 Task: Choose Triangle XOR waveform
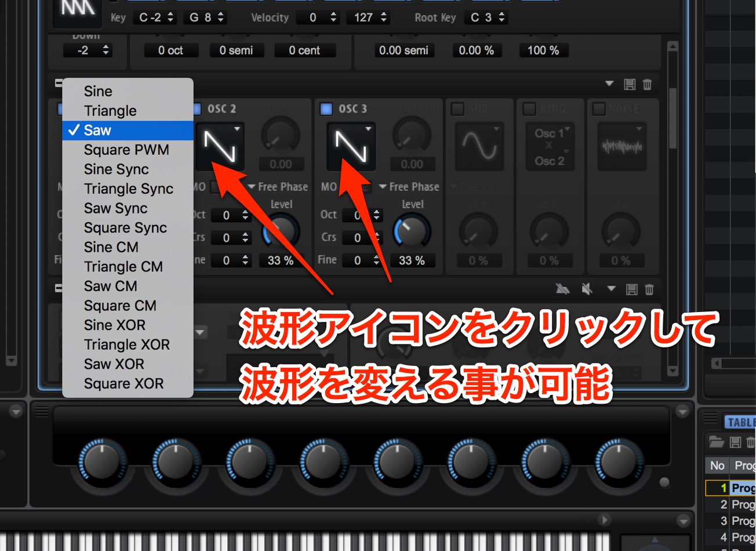tap(128, 345)
